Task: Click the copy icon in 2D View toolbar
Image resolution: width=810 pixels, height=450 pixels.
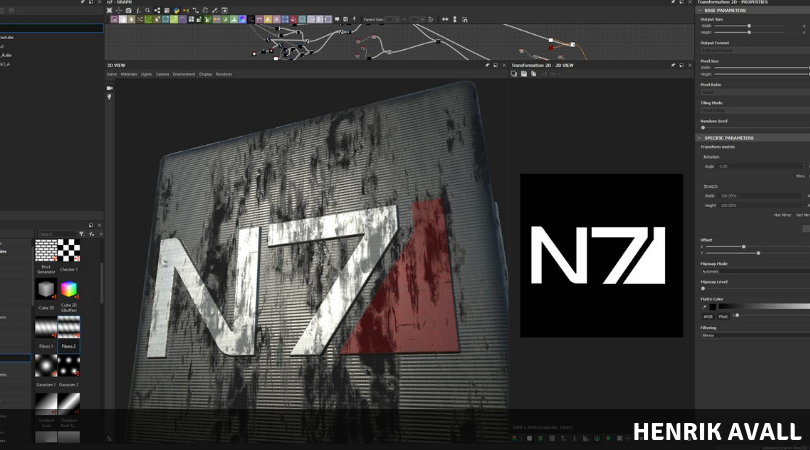Action: [x=533, y=74]
